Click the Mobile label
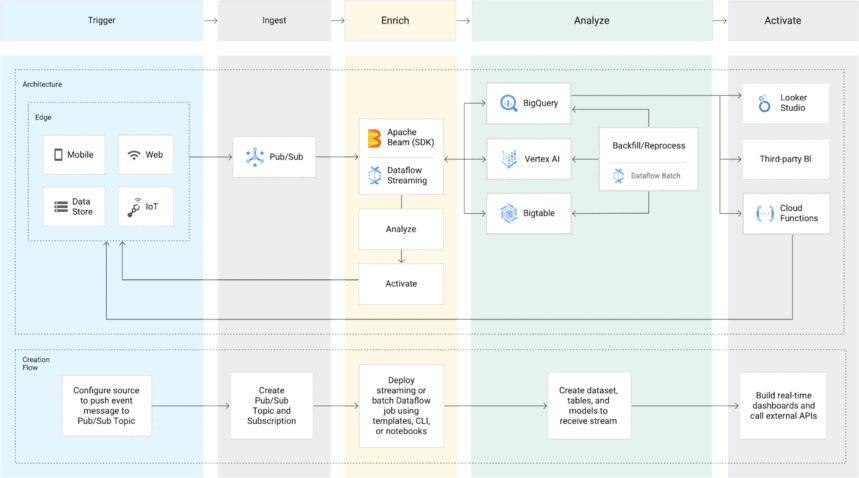This screenshot has width=859, height=478. coord(80,155)
